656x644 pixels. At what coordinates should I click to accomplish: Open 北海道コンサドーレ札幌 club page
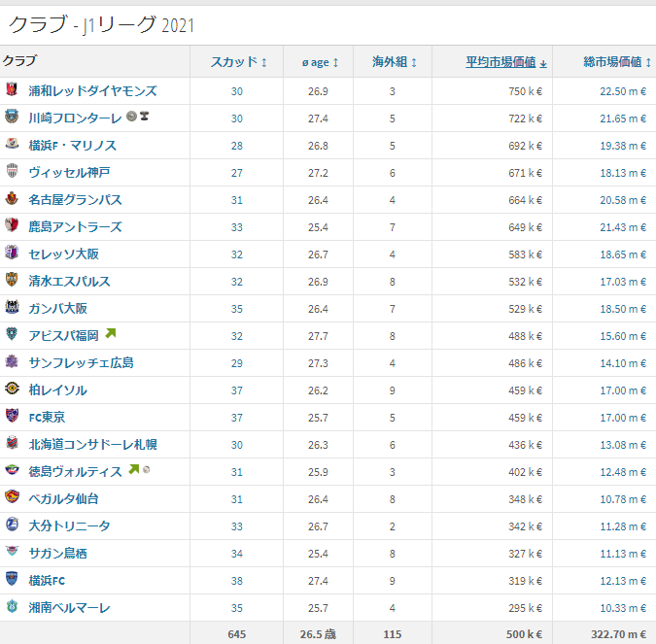click(x=92, y=445)
